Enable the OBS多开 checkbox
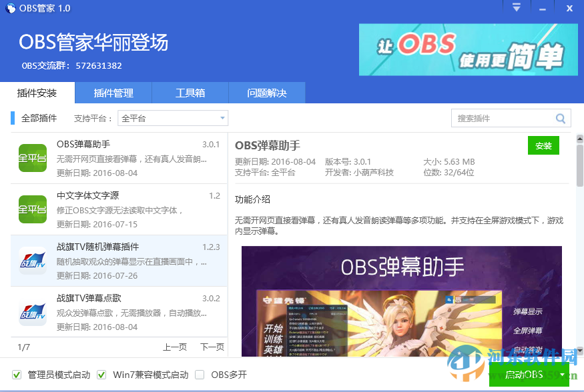The height and width of the screenshot is (392, 584). pyautogui.click(x=199, y=375)
